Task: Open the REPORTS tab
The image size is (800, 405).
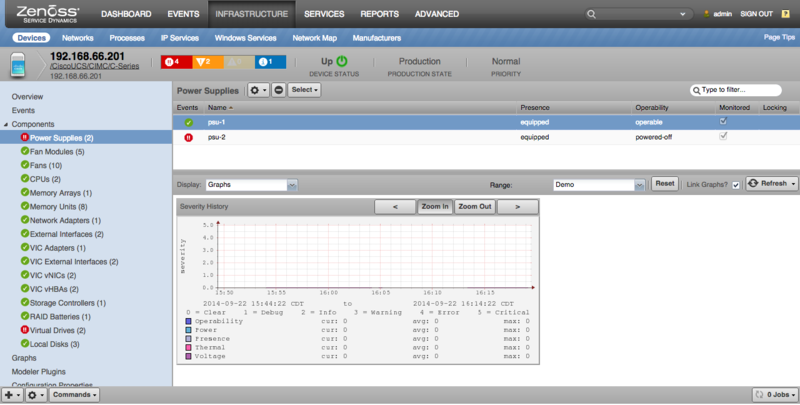Action: click(x=380, y=14)
